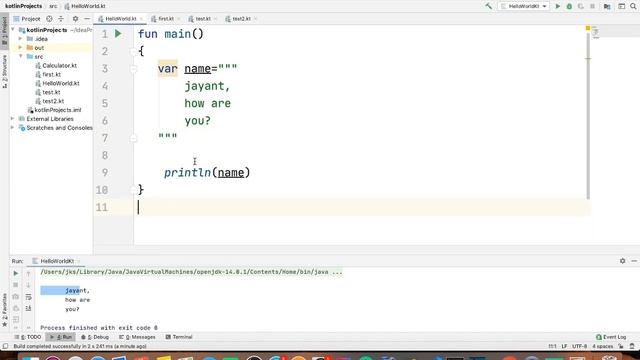Click the src breadcrumb in the navigation bar
Screen dimensions: 640x360
tap(53, 6)
